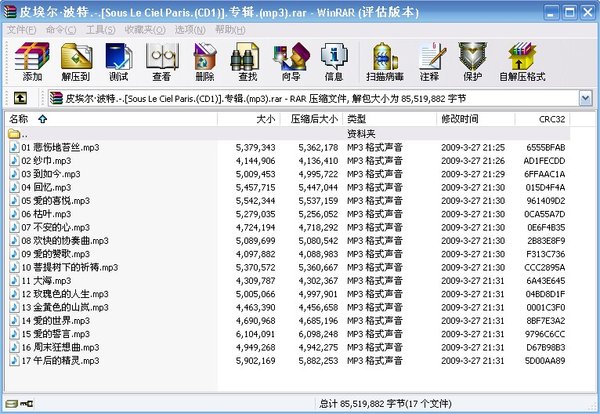Click the 查看 (View) toolbar icon

162,62
